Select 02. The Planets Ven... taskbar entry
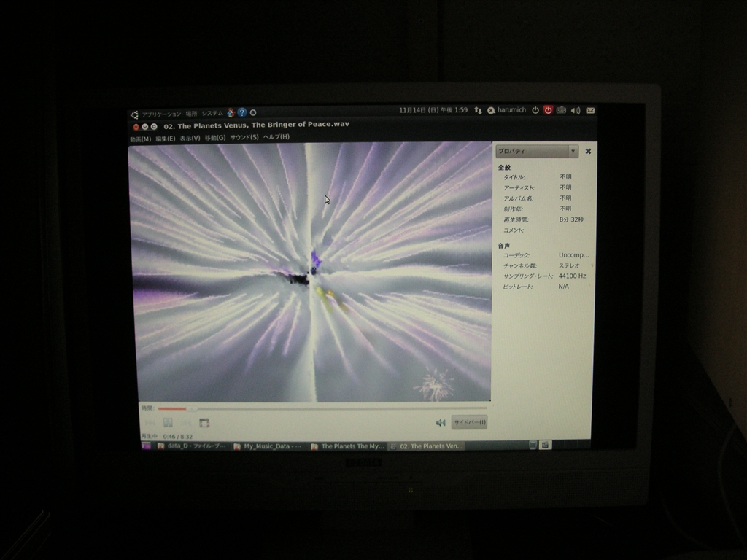 pos(427,446)
